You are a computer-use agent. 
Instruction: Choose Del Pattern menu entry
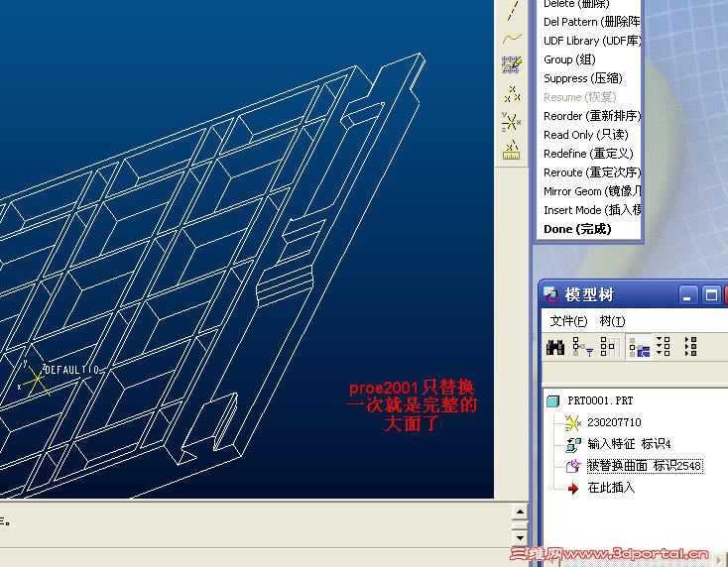pos(591,22)
